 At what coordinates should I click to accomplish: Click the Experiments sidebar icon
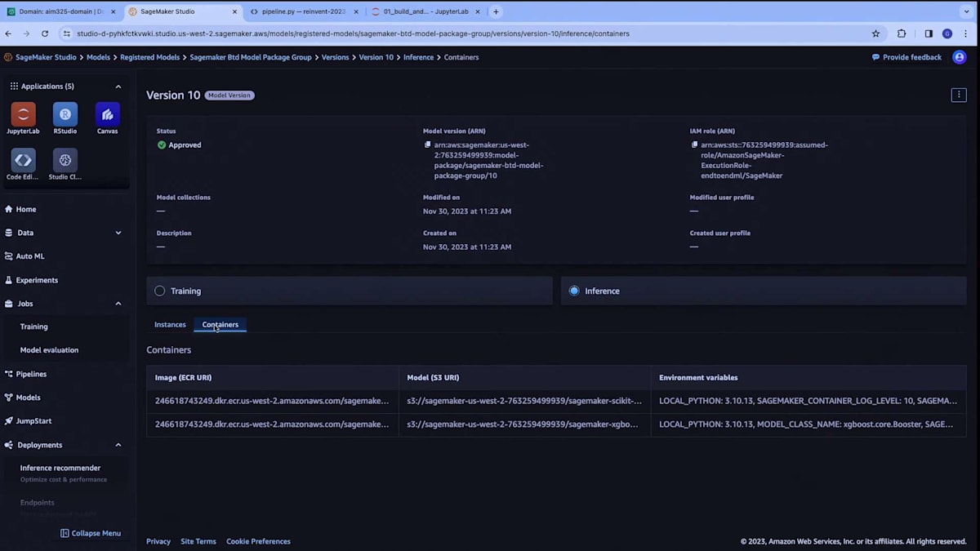point(9,280)
